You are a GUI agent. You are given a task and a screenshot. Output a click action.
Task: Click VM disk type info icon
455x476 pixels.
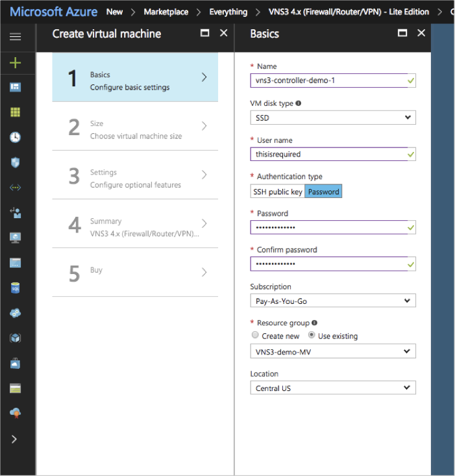coord(299,103)
